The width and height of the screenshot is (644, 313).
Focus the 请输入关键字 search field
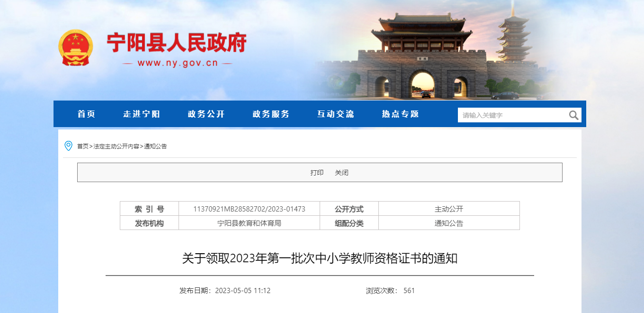[x=512, y=115]
